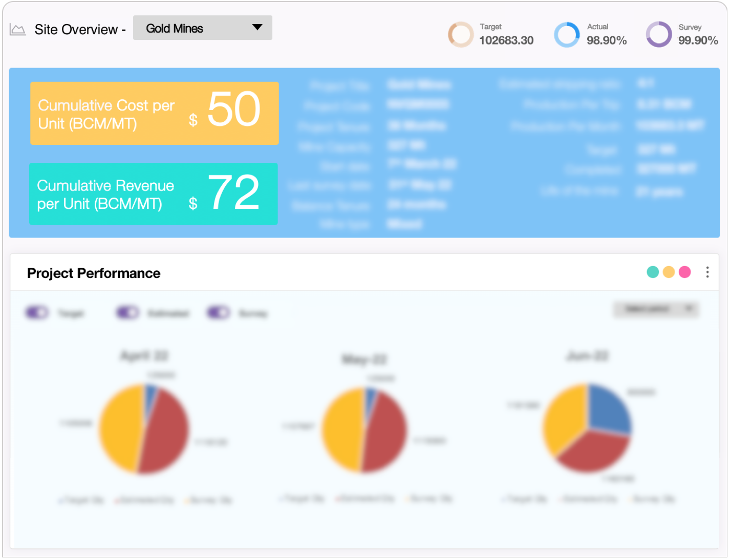Click the pink dot in Project Performance

pyautogui.click(x=684, y=272)
